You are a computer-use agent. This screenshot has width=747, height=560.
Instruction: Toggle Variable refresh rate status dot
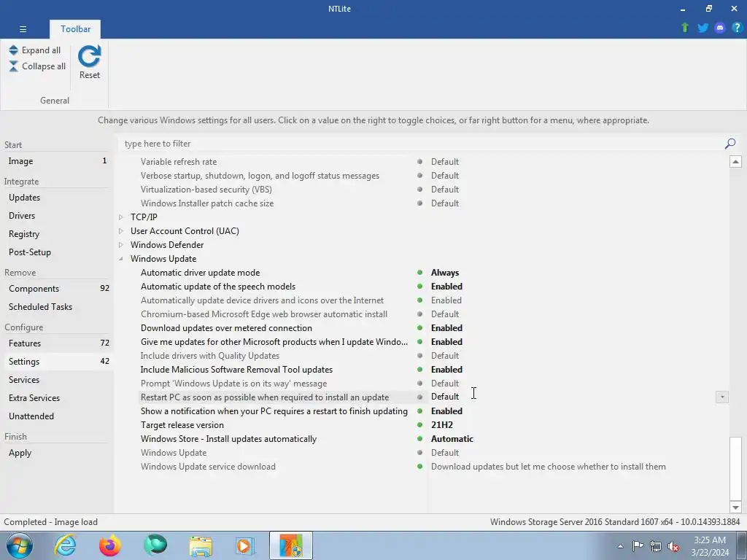419,162
